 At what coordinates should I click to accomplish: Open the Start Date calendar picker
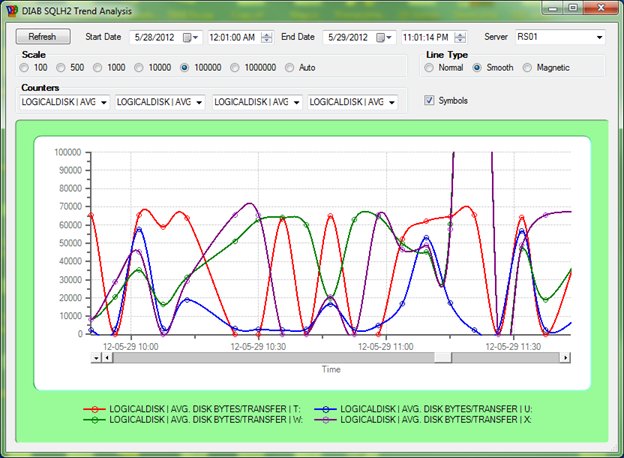click(190, 37)
